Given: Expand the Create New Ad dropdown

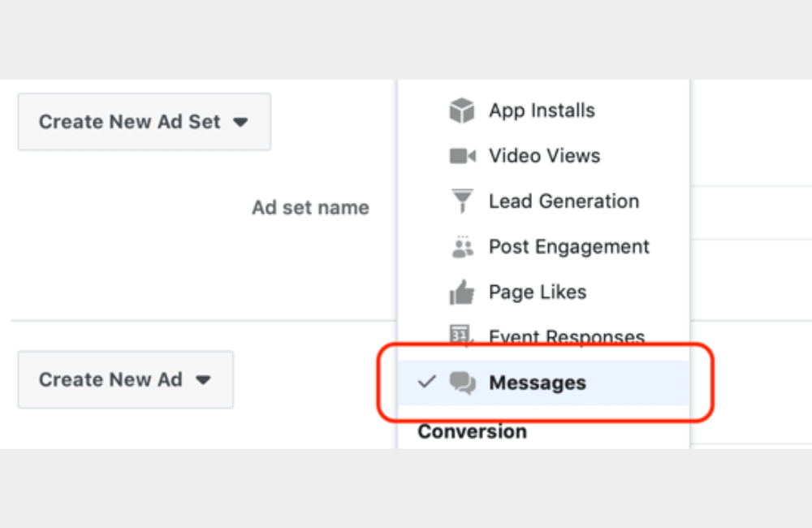Looking at the screenshot, I should point(124,379).
